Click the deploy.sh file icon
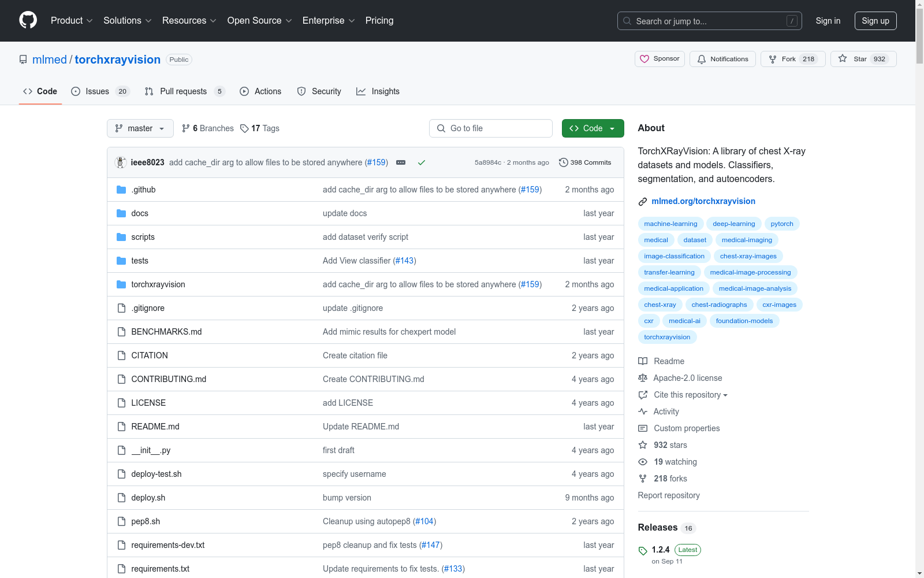This screenshot has height=578, width=924. point(121,498)
